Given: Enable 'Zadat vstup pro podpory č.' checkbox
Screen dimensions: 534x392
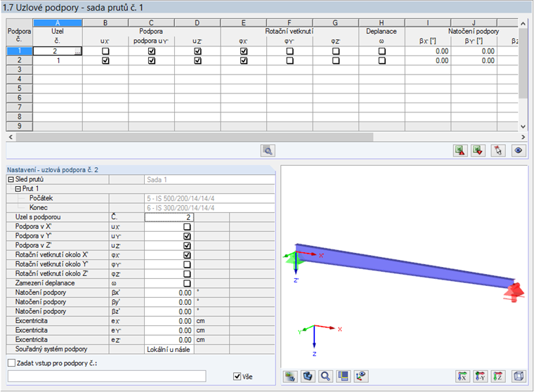Looking at the screenshot, I should tap(11, 363).
